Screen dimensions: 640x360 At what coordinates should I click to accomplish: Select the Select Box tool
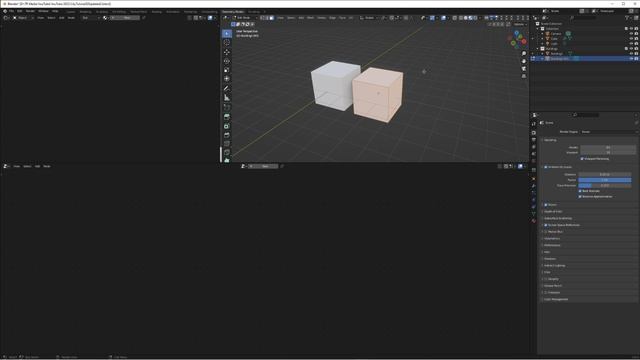point(227,33)
